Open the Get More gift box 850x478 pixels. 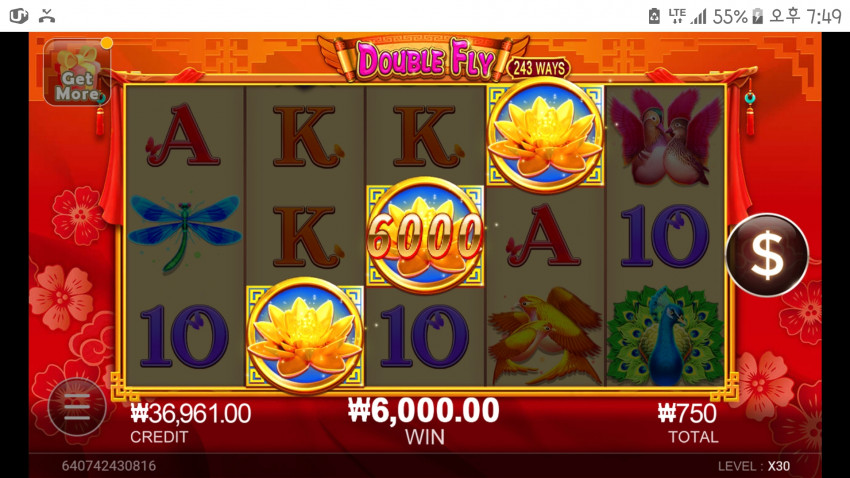pos(77,71)
